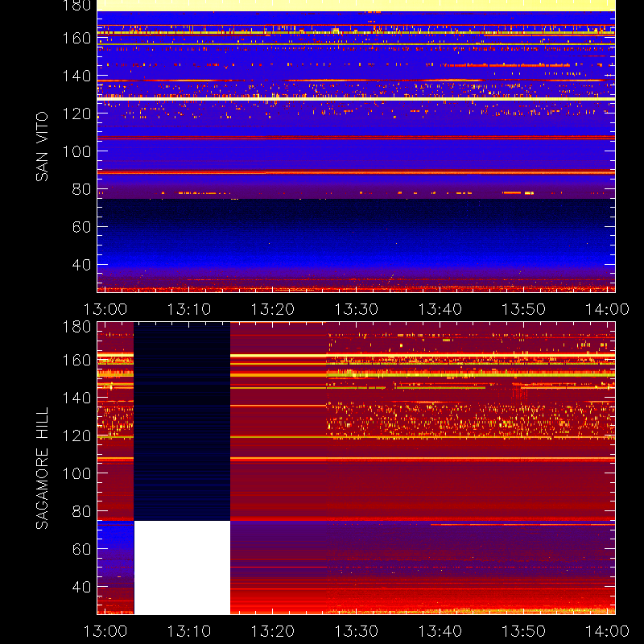644x644 pixels.
Task: Click the 40 tick label on Sagamore Hill plot
Action: (81, 587)
